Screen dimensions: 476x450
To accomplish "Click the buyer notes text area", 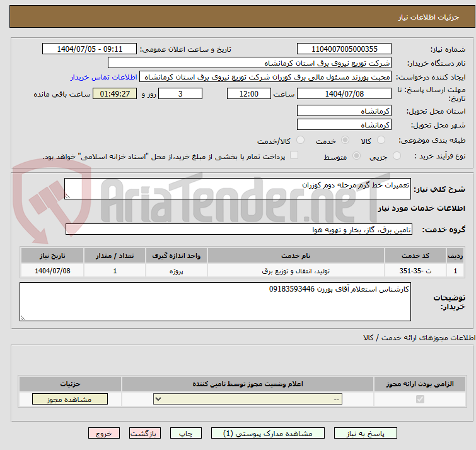I will coord(216,302).
